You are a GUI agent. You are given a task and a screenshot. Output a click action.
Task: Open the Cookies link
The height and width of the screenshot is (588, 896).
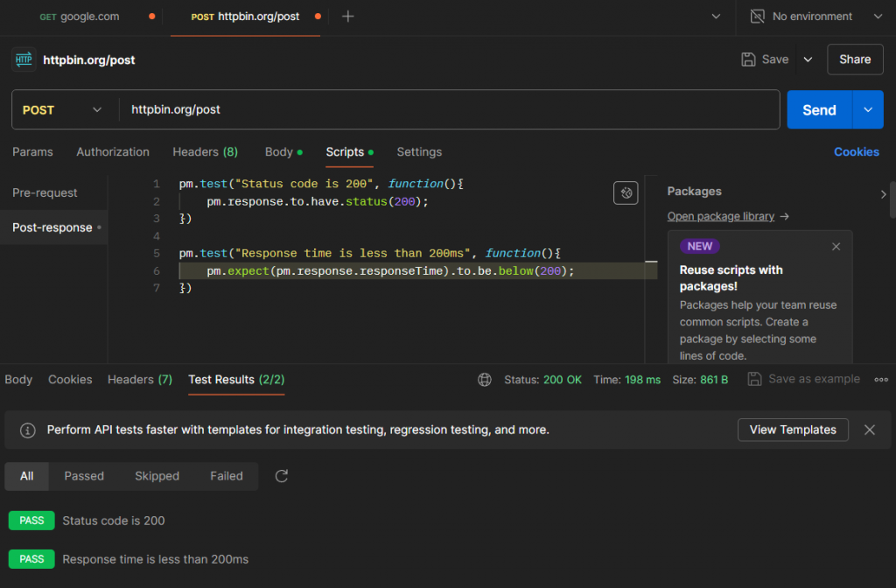[x=856, y=152]
